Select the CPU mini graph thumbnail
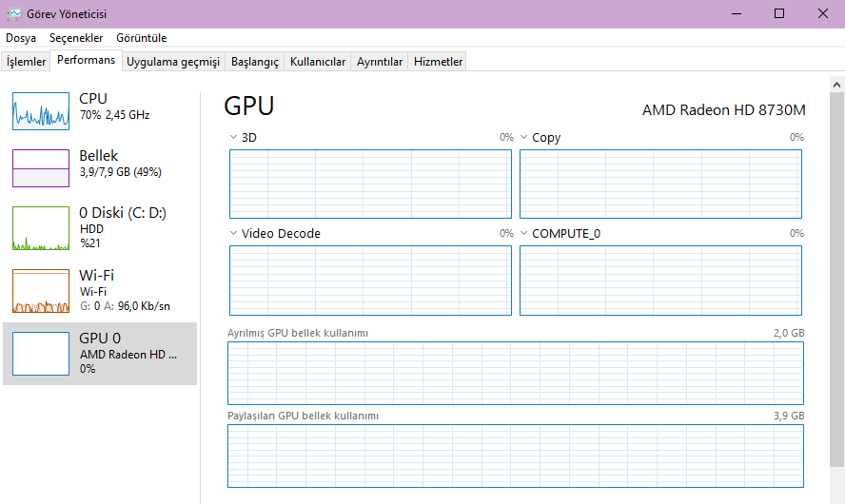The image size is (845, 504). tap(41, 111)
